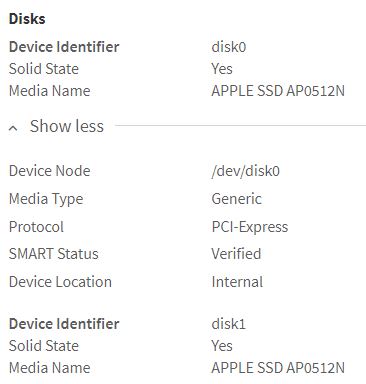Image resolution: width=366 pixels, height=384 pixels.
Task: Select the SMART Status label
Action: (x=53, y=254)
